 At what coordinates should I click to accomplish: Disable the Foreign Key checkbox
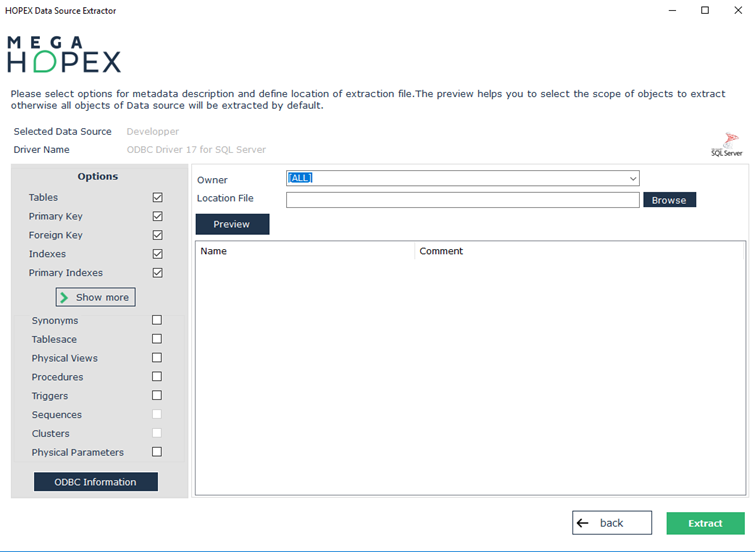point(157,235)
